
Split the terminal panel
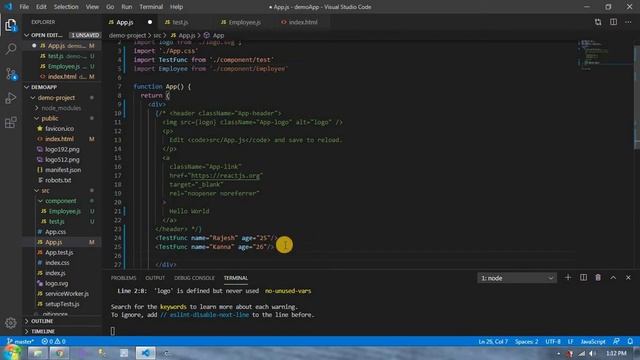[583, 278]
